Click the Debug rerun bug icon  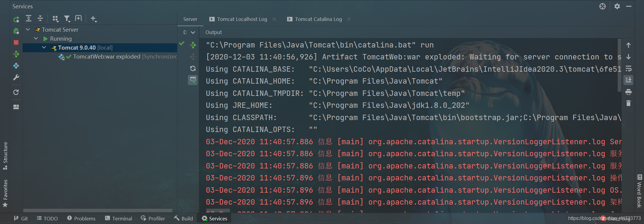click(16, 31)
